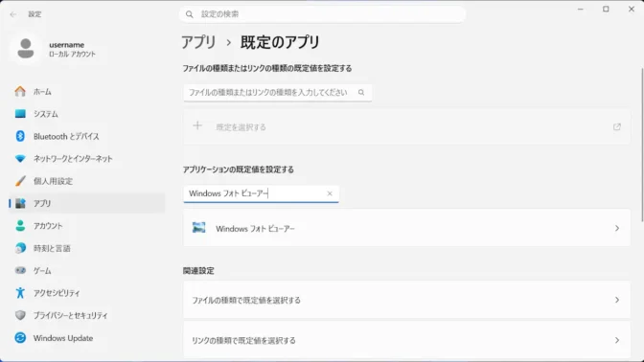644x362 pixels.
Task: Click the username account name
Action: coord(66,45)
